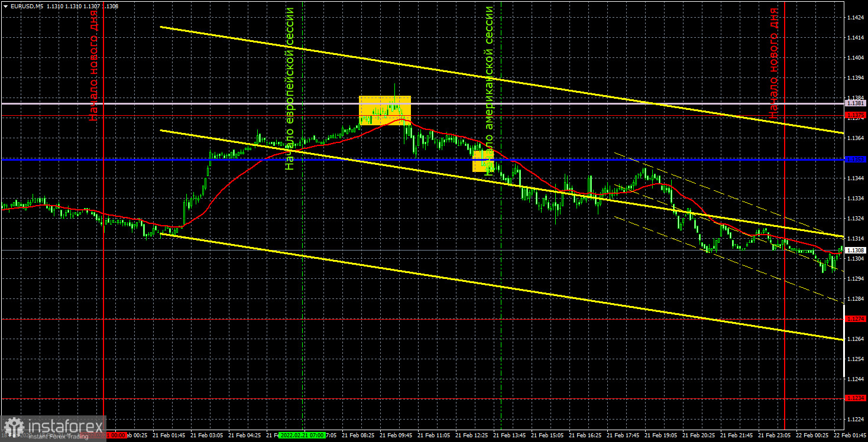This screenshot has height=442, width=868.
Task: Click the 22 Feb 01:45 time label
Action: [850, 435]
